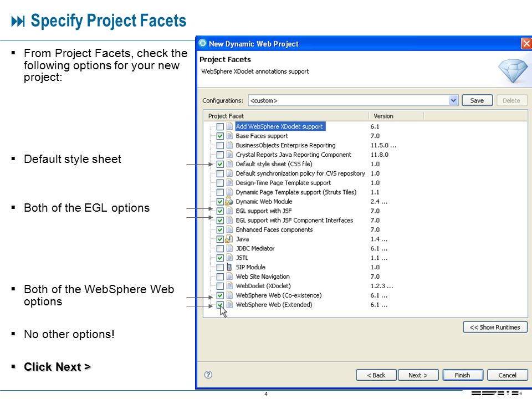
Task: Proceed with the Next > button
Action: [x=418, y=375]
